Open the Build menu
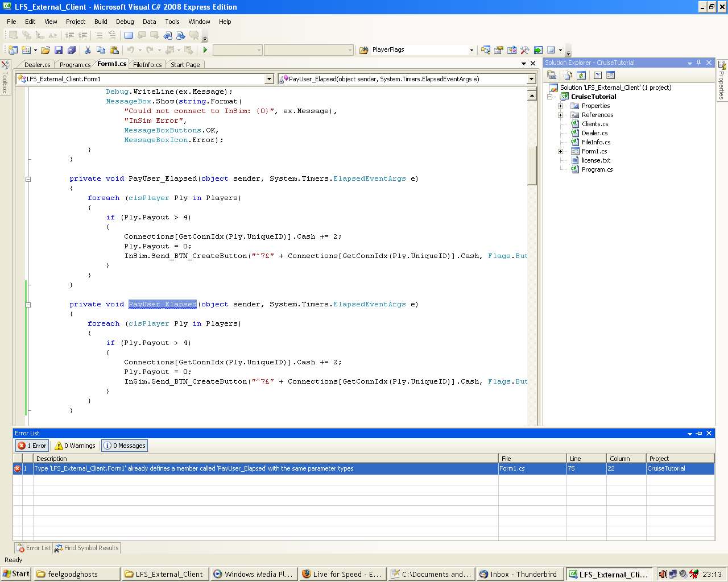728x582 pixels. [101, 22]
